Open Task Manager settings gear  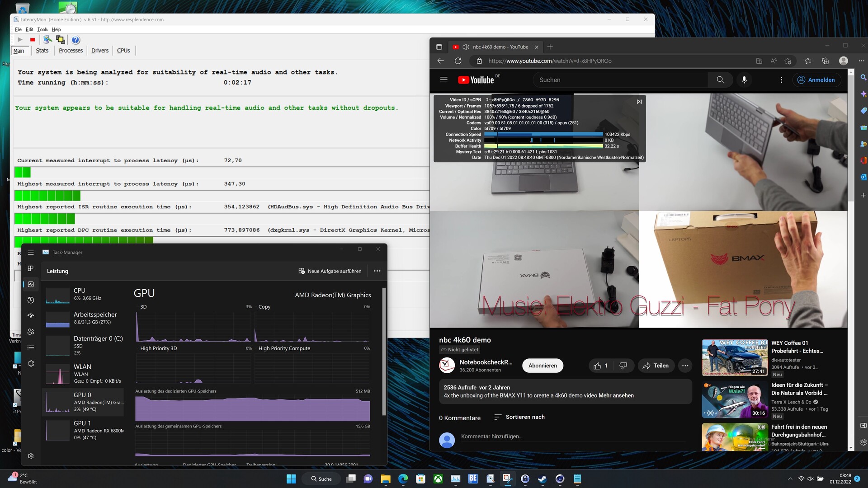[x=31, y=456]
